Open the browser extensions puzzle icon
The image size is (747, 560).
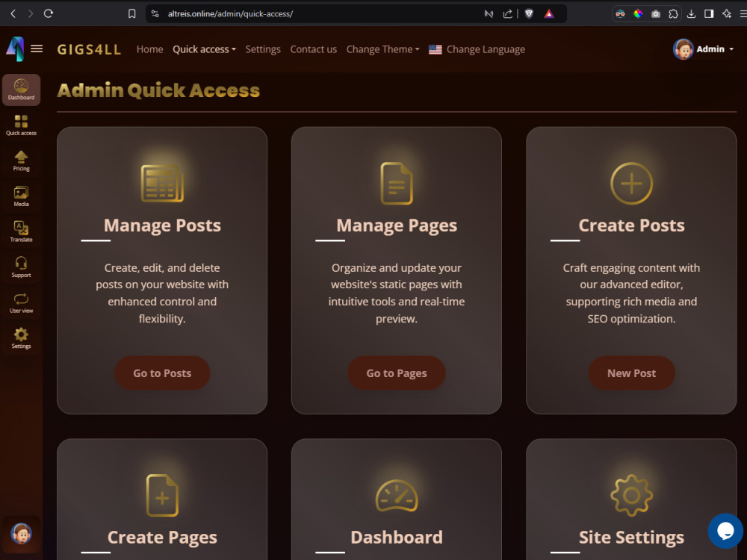[673, 13]
